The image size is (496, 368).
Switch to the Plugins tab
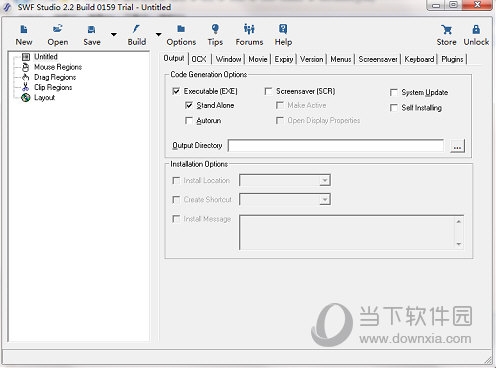pos(452,59)
